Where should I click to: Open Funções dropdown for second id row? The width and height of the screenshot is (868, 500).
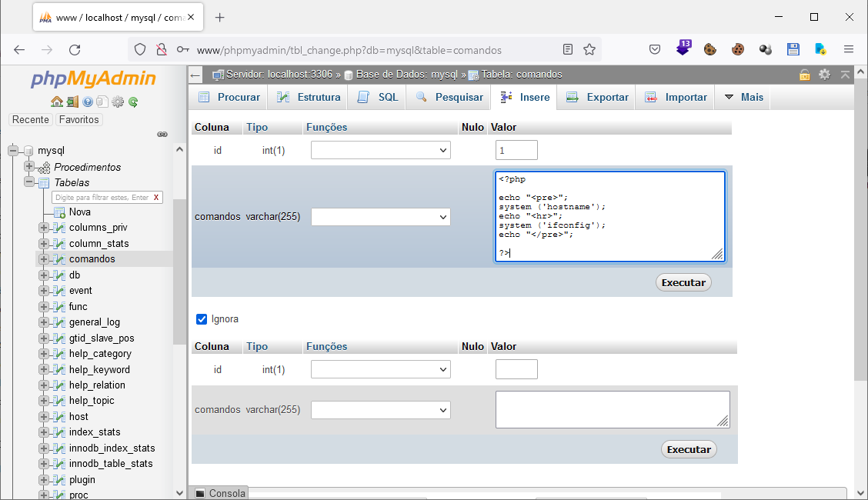click(x=381, y=369)
